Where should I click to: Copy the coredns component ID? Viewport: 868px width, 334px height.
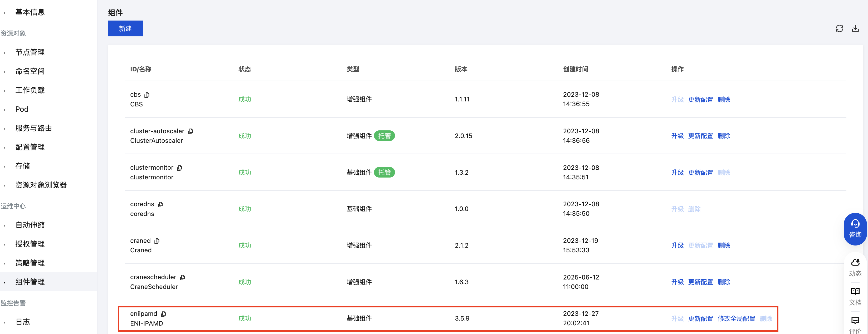(x=160, y=204)
